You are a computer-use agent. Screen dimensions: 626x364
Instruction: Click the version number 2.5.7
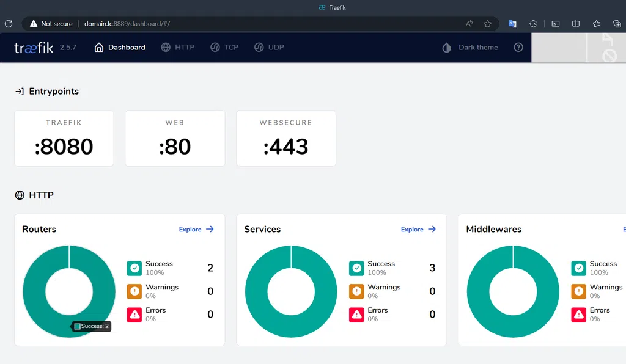click(x=68, y=48)
